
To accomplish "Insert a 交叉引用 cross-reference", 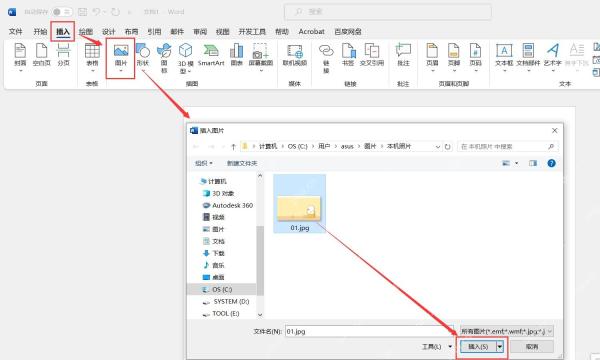I will pyautogui.click(x=372, y=55).
